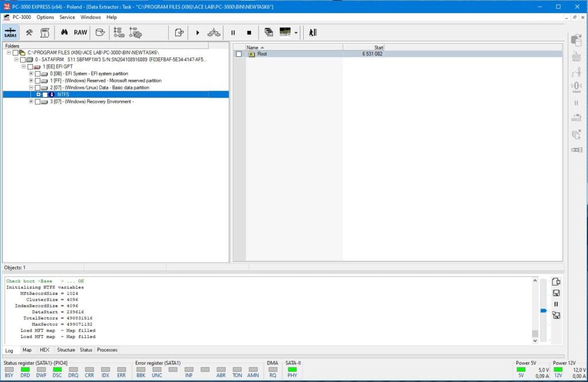Click the wrench and hammer utilities icon
Screen dimensions: 588x382
(x=29, y=33)
